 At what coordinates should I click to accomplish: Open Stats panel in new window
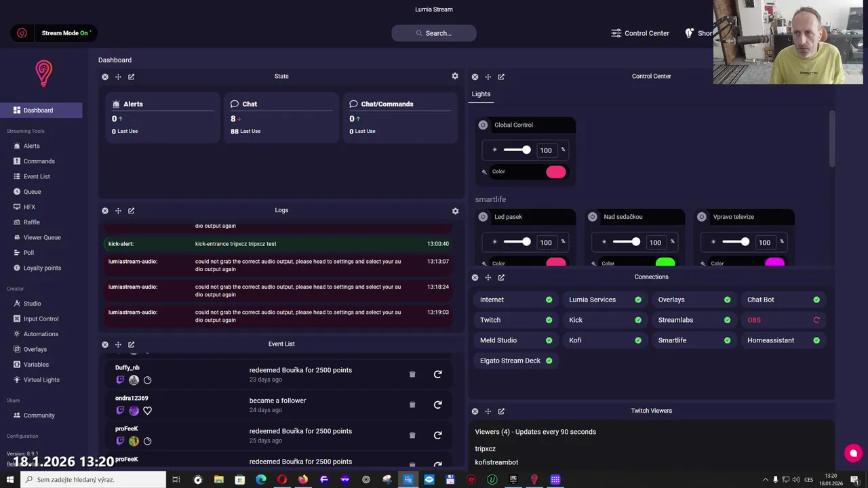point(131,77)
